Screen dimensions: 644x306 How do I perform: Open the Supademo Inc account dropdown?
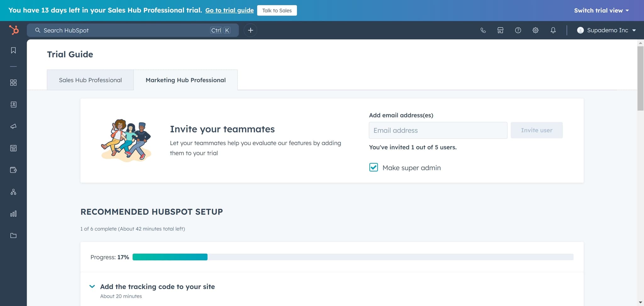[x=606, y=30]
